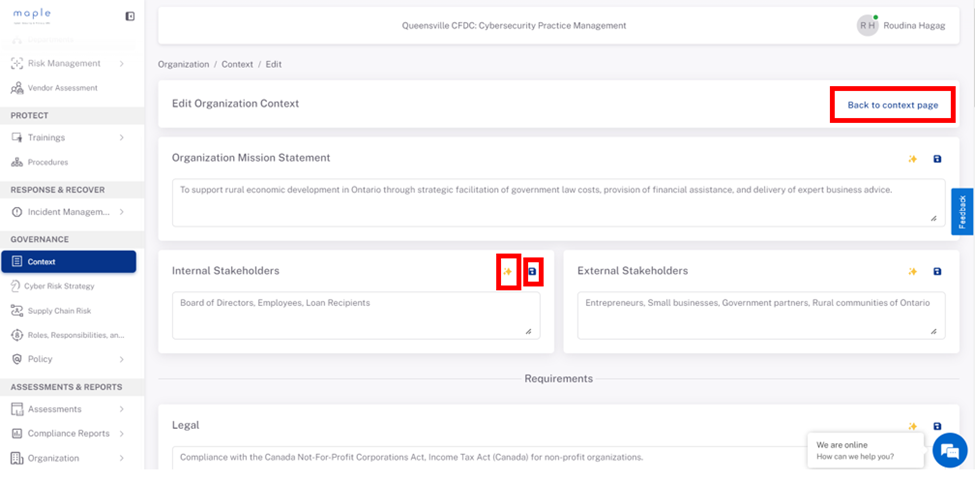The width and height of the screenshot is (975, 481).
Task: Click the Organization breadcrumb link
Action: click(183, 65)
